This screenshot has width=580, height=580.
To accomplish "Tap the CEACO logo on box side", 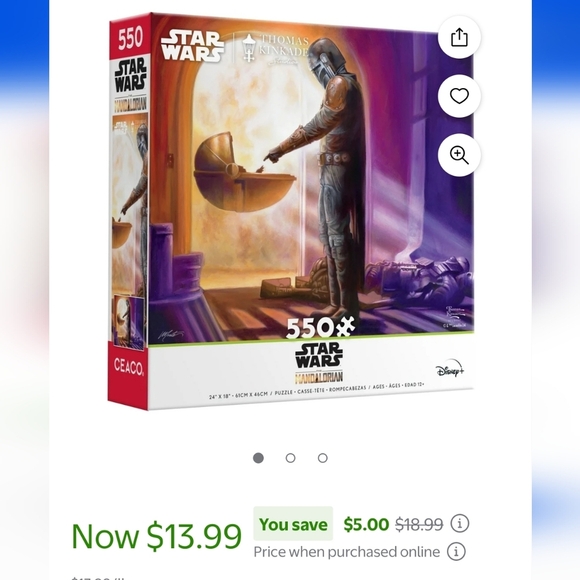I will tap(128, 366).
